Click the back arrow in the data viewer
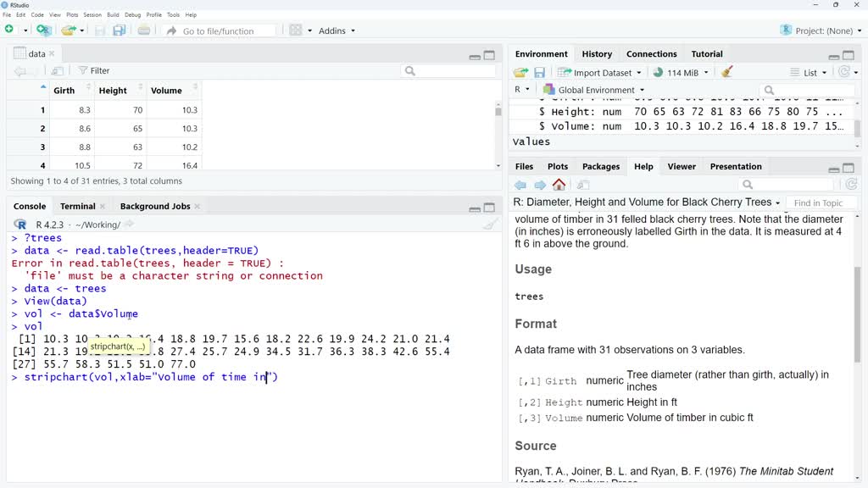The width and height of the screenshot is (868, 488). pos(20,71)
